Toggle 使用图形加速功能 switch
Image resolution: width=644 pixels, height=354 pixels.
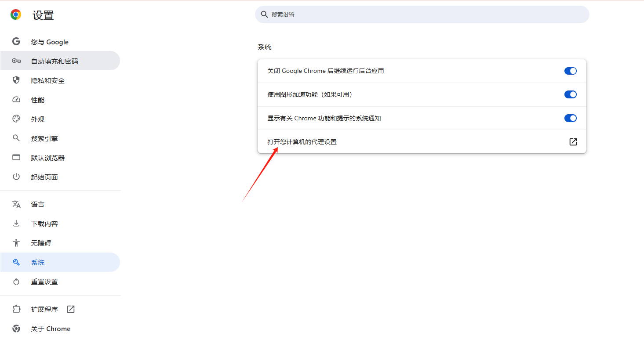pyautogui.click(x=571, y=94)
